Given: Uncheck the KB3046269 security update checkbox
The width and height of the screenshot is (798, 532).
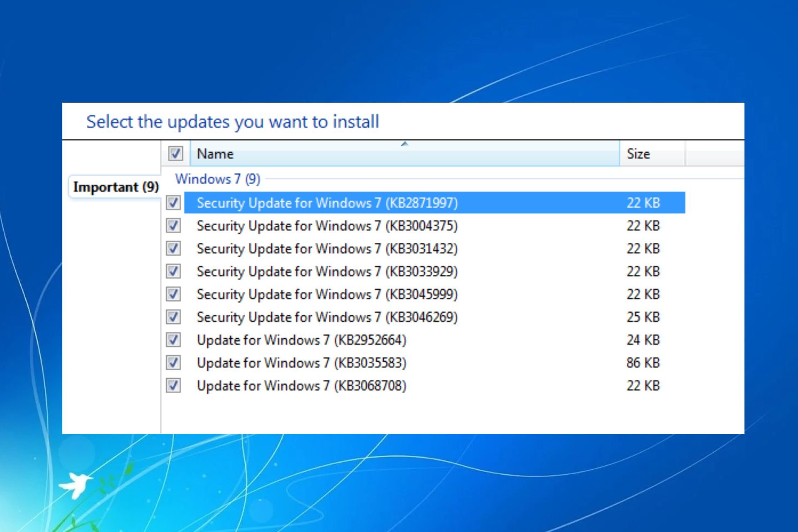Looking at the screenshot, I should coord(173,317).
